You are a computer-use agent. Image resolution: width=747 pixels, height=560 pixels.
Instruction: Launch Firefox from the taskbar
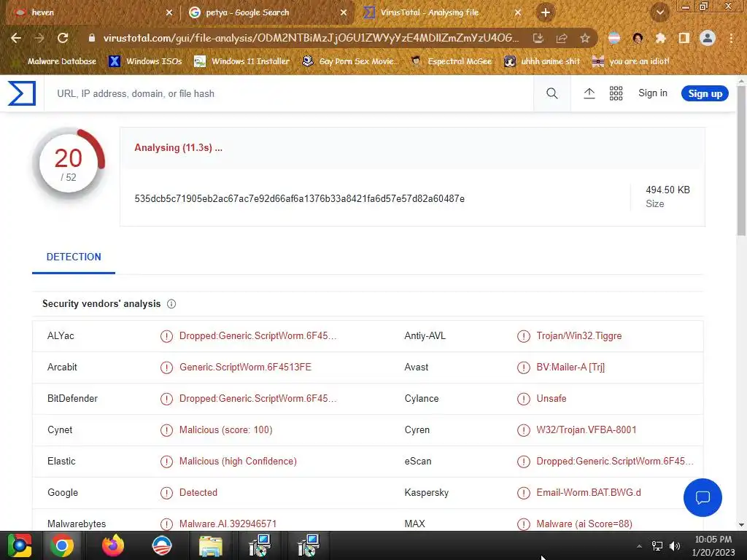point(113,545)
